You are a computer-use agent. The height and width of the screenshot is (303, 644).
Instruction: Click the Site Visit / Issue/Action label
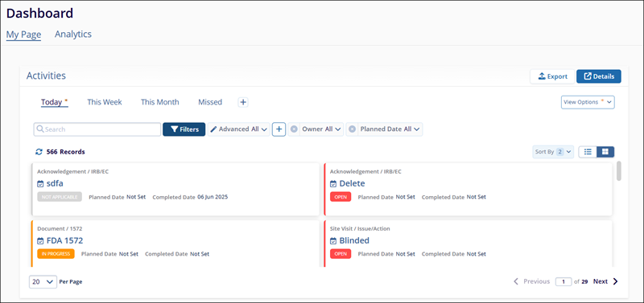(x=360, y=228)
